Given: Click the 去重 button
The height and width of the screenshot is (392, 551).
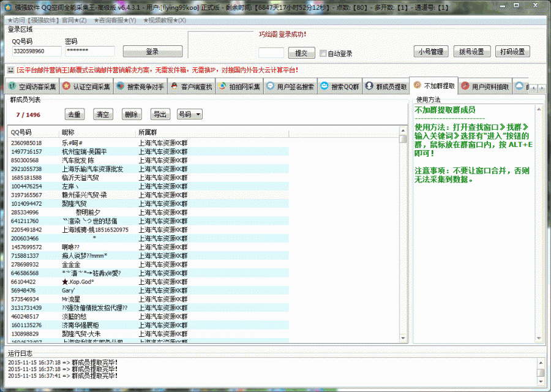Looking at the screenshot, I should point(75,115).
